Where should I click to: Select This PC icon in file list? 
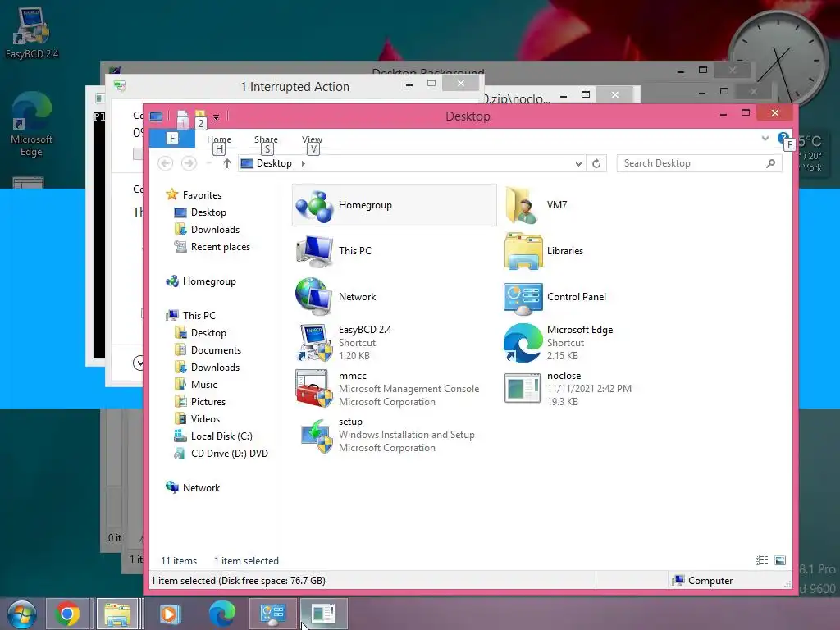click(x=314, y=251)
